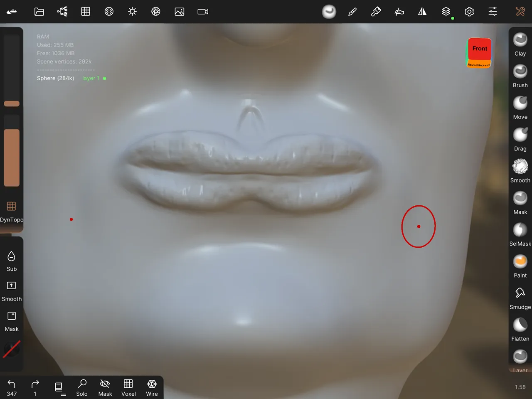This screenshot has width=532, height=399.
Task: Open the Pressure stylus menu
Action: (399, 12)
